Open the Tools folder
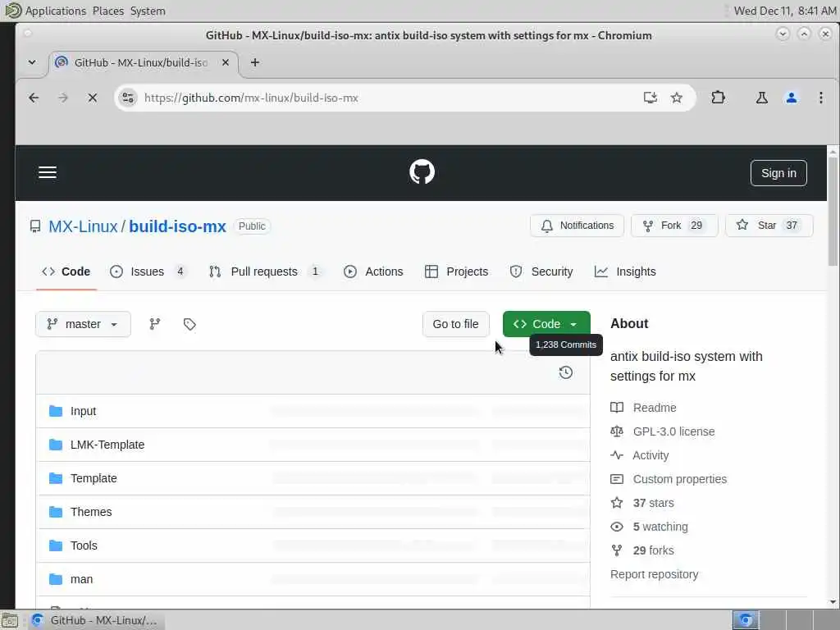840x630 pixels. click(x=84, y=546)
